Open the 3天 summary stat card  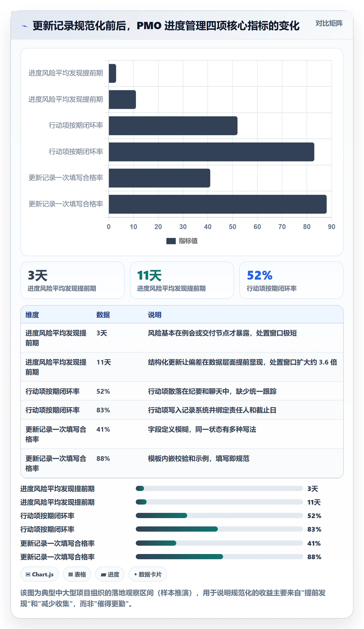[73, 280]
